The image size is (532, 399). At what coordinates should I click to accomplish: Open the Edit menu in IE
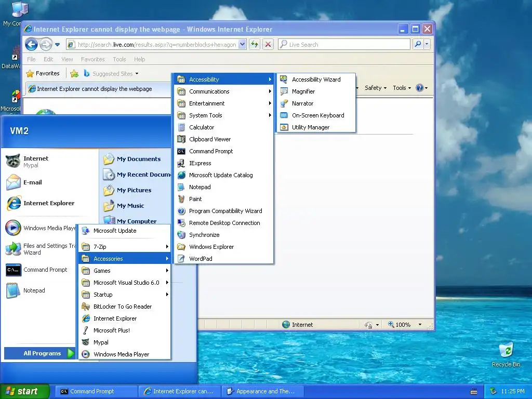click(48, 59)
